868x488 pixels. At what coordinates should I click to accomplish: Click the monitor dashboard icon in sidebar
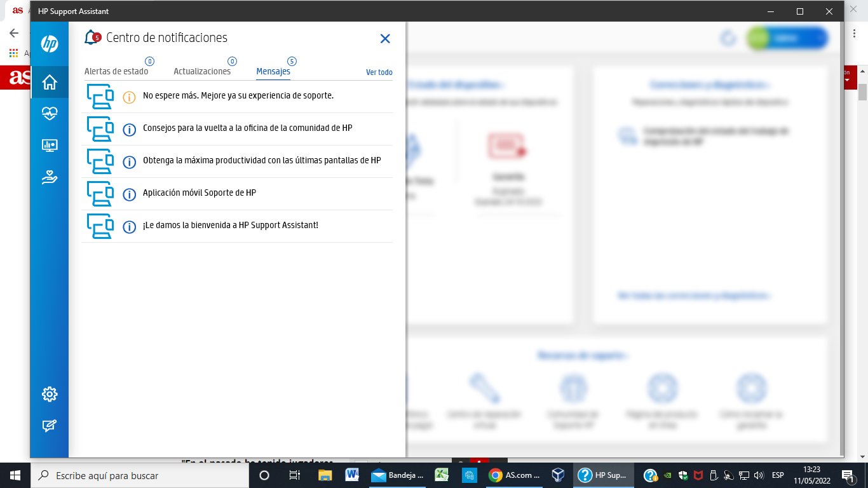pyautogui.click(x=50, y=146)
